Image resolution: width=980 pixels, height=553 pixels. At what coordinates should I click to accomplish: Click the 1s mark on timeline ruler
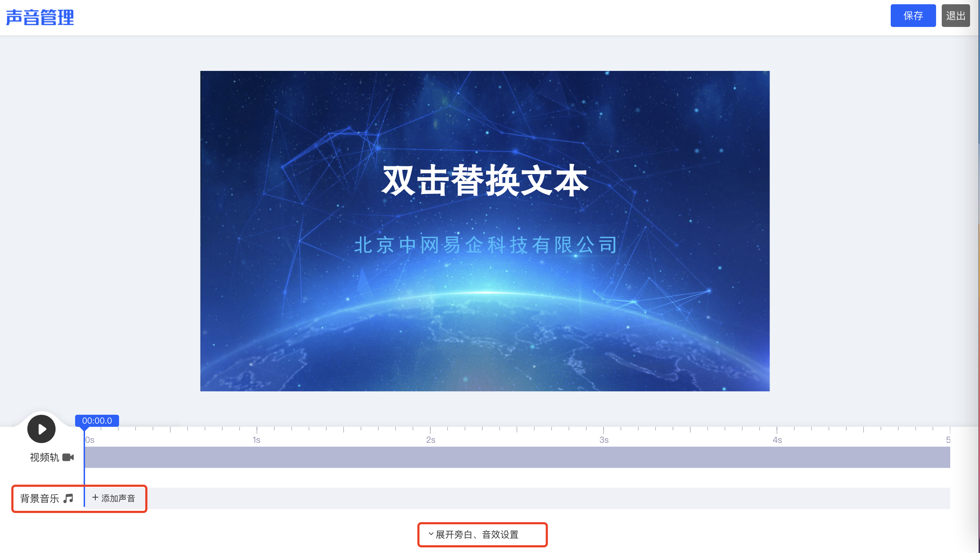coord(257,440)
